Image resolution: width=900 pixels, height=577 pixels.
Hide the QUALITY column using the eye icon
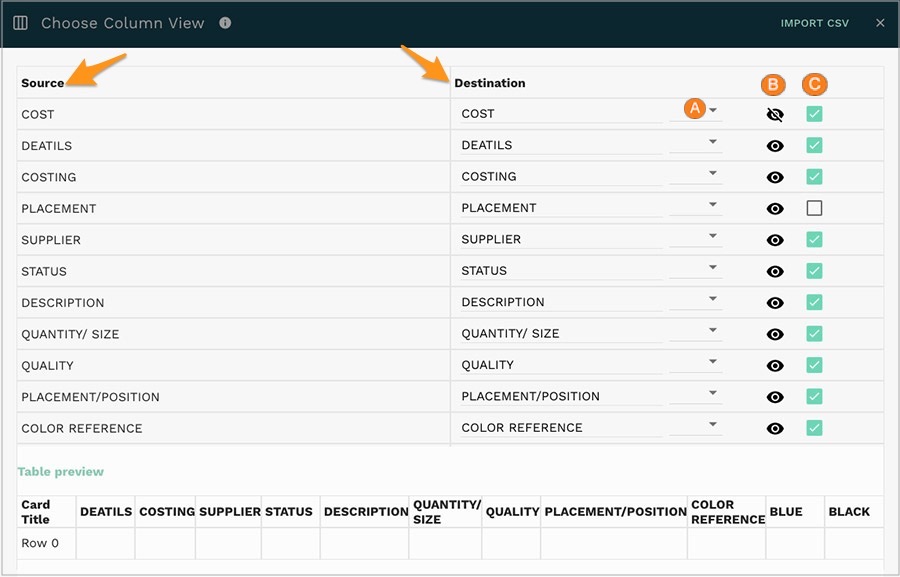pyautogui.click(x=775, y=365)
